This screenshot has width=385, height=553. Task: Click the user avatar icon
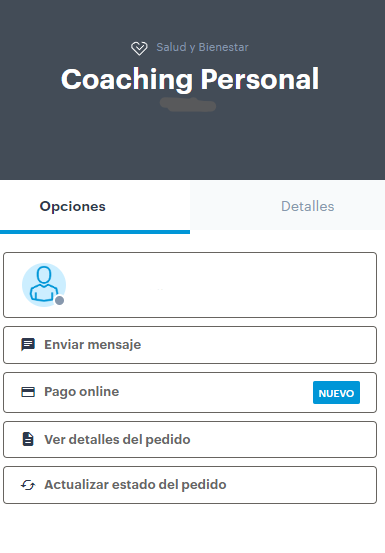44,285
